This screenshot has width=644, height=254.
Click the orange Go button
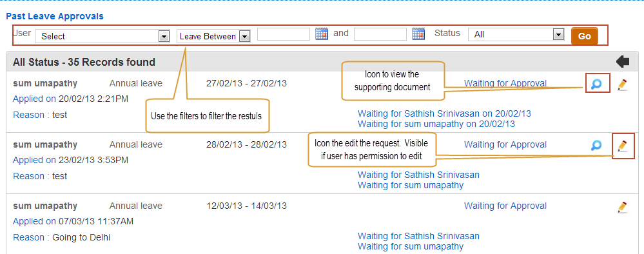[585, 36]
